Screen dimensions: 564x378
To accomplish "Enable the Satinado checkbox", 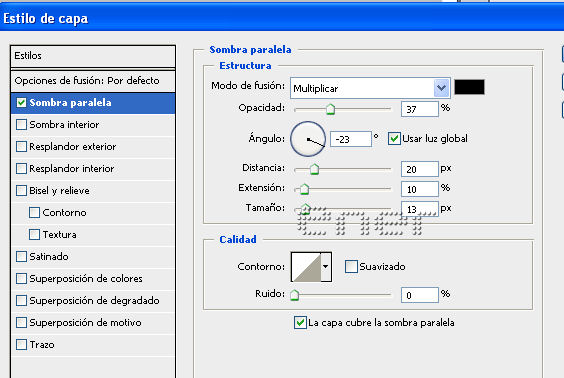I will [x=21, y=256].
